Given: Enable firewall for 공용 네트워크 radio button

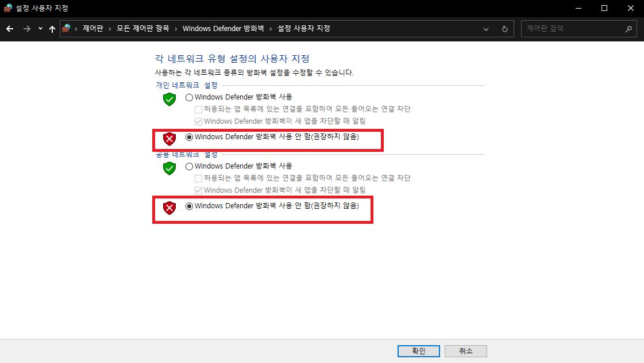Looking at the screenshot, I should pos(189,166).
